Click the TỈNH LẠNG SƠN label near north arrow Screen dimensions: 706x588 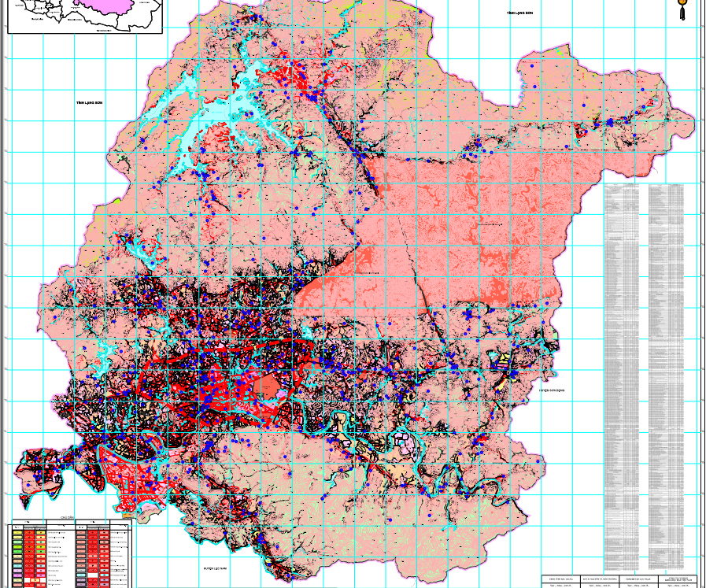(519, 13)
